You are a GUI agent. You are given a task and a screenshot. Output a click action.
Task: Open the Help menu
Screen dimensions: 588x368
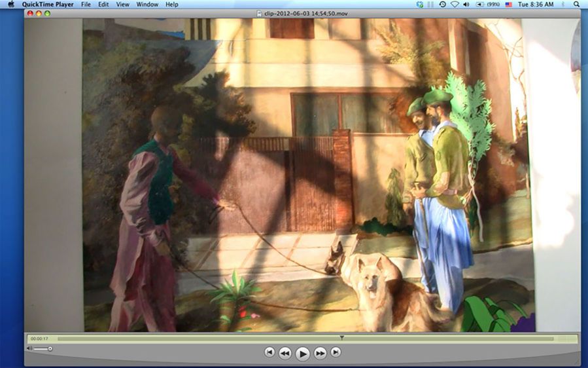[171, 5]
